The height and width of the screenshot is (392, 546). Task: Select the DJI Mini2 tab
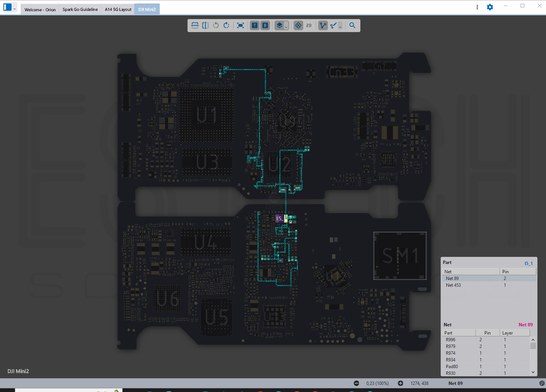click(x=147, y=10)
